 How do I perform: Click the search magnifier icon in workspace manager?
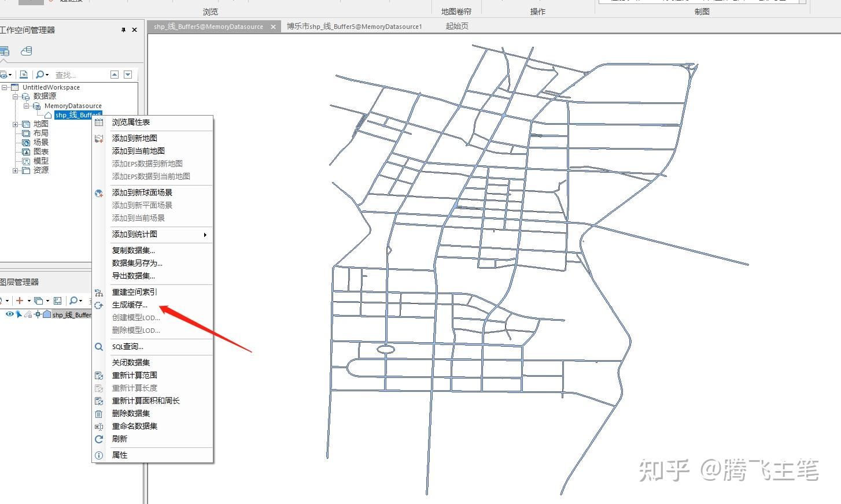point(39,74)
